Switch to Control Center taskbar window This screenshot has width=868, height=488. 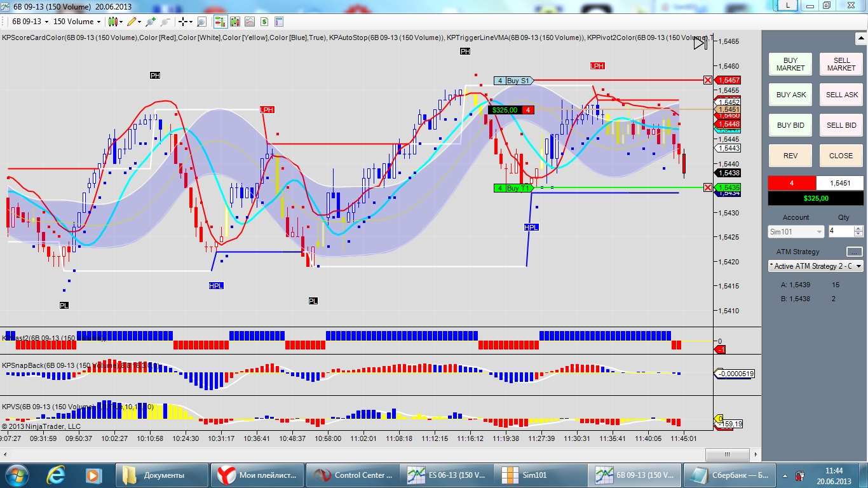(x=354, y=475)
